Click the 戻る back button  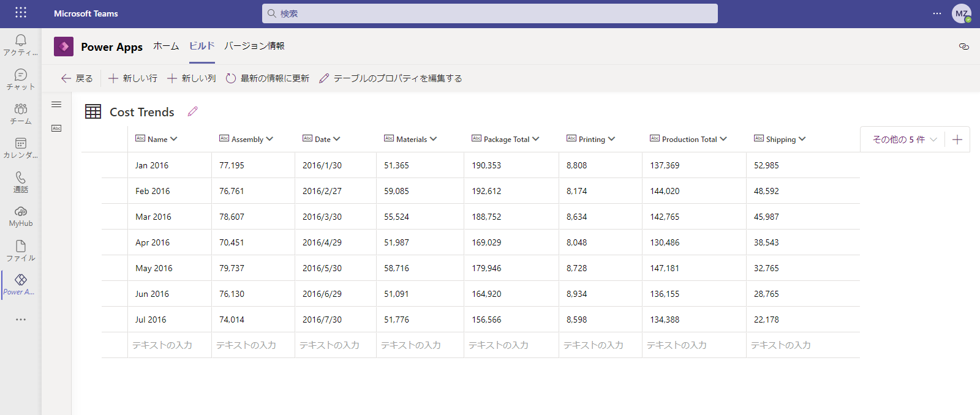click(x=77, y=78)
